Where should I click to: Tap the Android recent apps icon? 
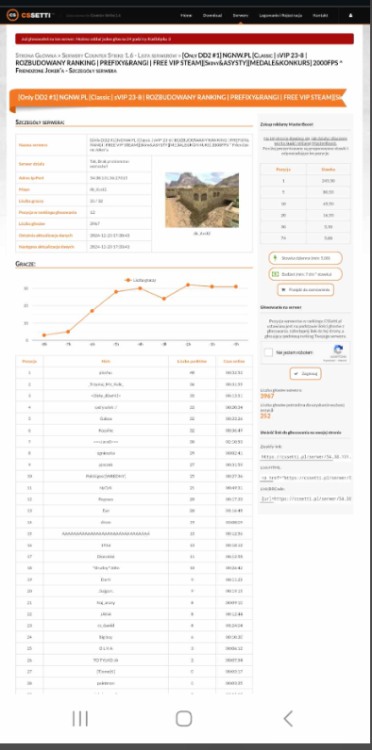coord(80,718)
